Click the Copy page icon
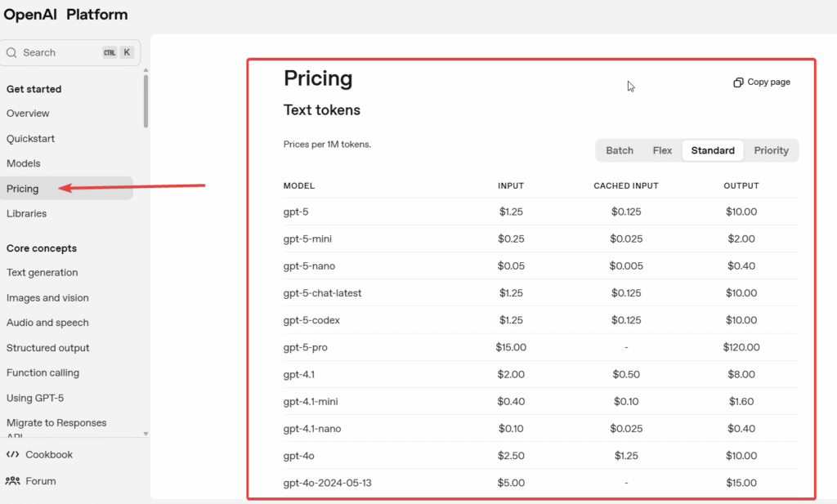Screen dimensions: 837x504 click(738, 83)
